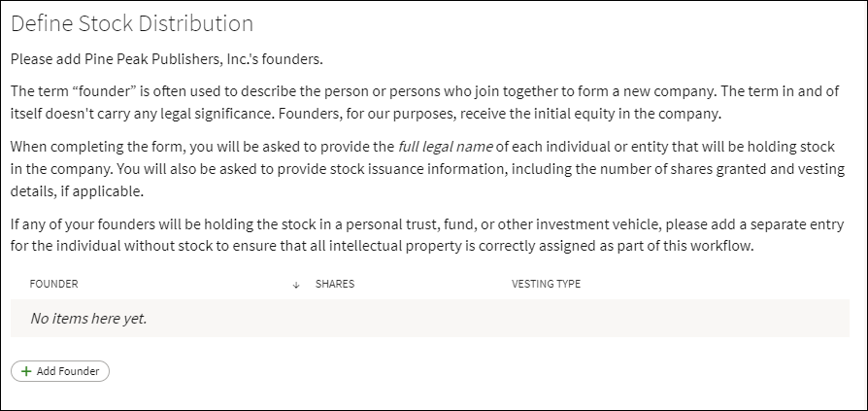Viewport: 868px width, 411px height.
Task: Select the SHARES column header
Action: tap(335, 284)
